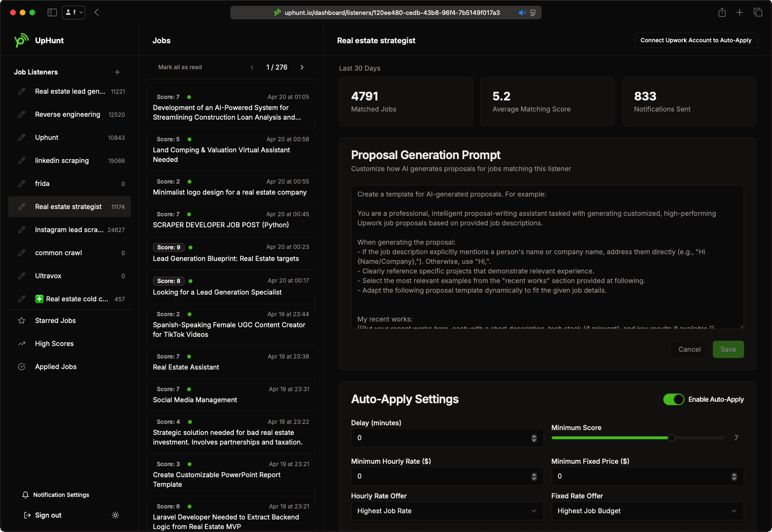The height and width of the screenshot is (532, 772).
Task: Save the proposal generation prompt
Action: tap(728, 349)
